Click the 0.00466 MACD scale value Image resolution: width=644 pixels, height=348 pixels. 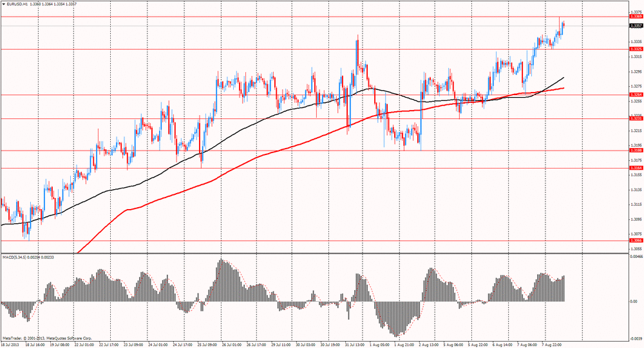636,257
